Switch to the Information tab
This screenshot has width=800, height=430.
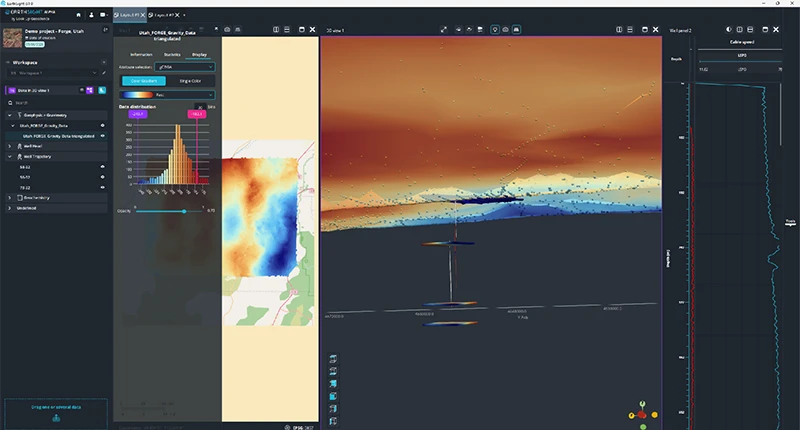(141, 55)
